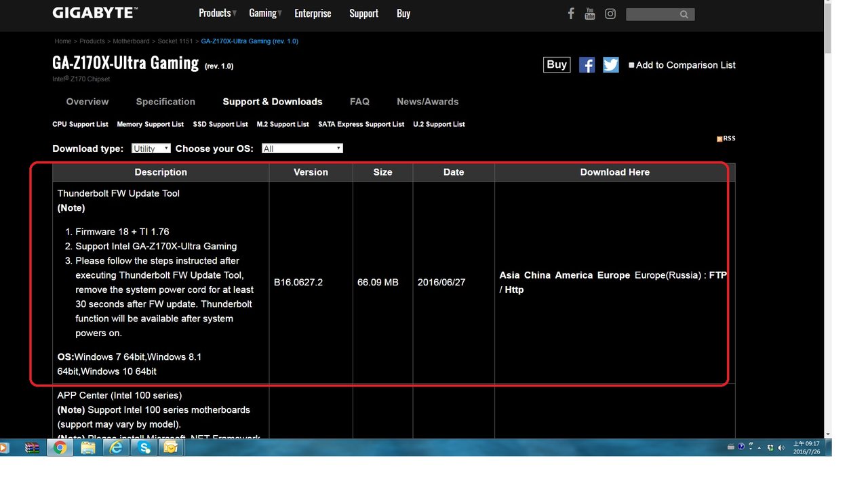Go to the FAQ tab
The height and width of the screenshot is (488, 868).
tap(359, 102)
